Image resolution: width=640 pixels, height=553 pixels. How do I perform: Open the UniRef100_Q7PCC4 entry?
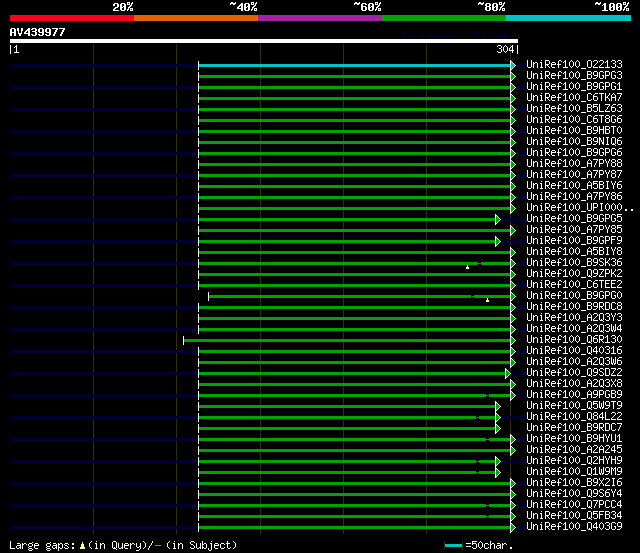click(x=574, y=505)
